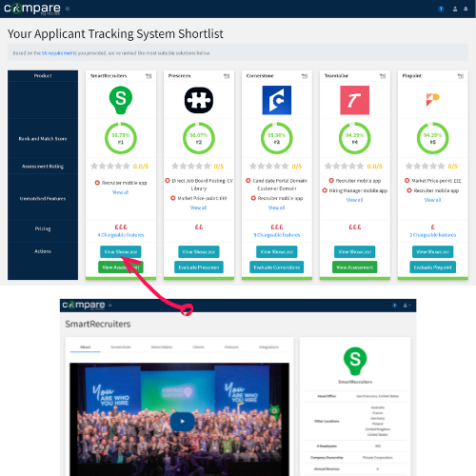
Task: Open Pinpoint 2 Chargeable features link
Action: click(433, 235)
